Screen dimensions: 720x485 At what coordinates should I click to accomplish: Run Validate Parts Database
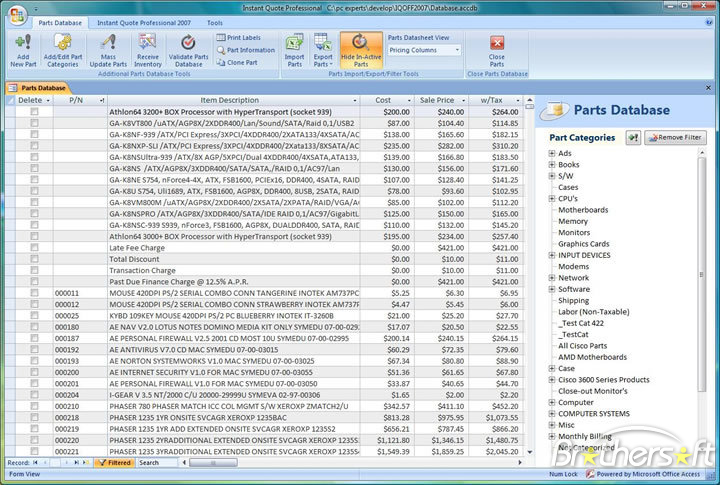[x=188, y=51]
